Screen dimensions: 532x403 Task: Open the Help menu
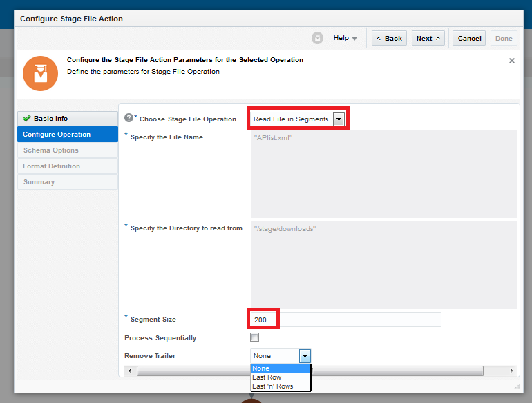(345, 39)
